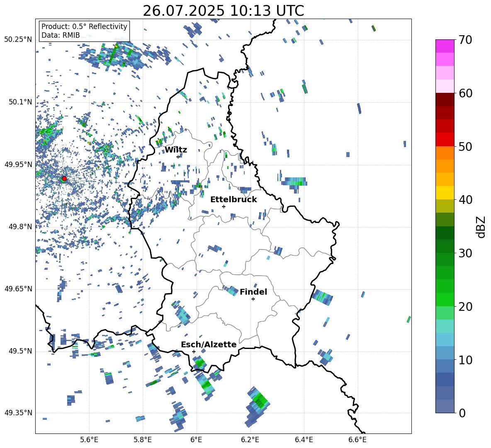Click the 'Data: RMIB' text
The image size is (491, 448).
click(61, 35)
